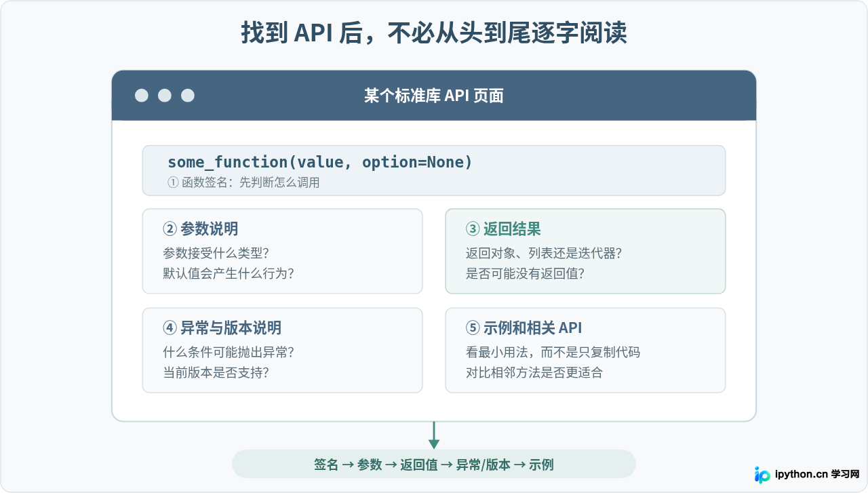This screenshot has height=493, width=868.
Task: Click the line "返回对象、列表还是迭代器？"
Action: (545, 253)
